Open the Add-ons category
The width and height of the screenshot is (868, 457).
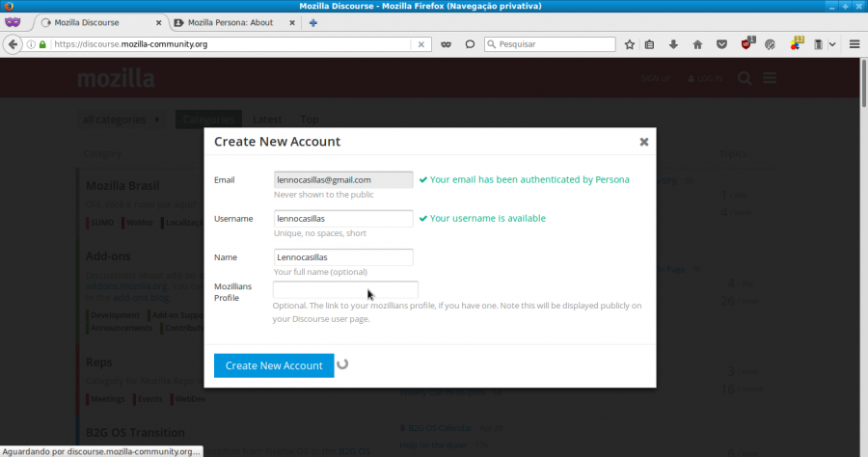[x=108, y=256]
